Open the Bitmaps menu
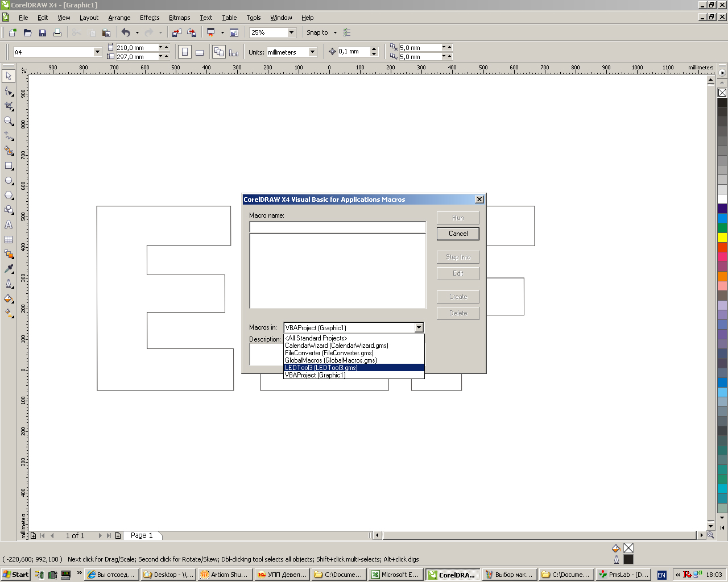This screenshot has height=582, width=728. pos(180,18)
